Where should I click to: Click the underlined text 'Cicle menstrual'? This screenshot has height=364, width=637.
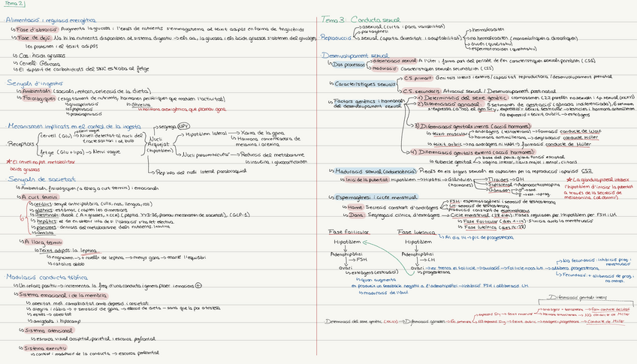tap(469, 215)
